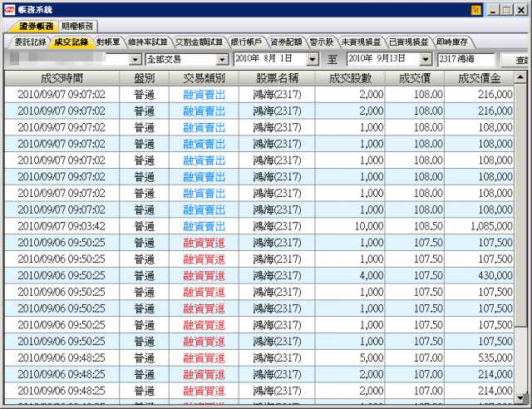Click 普通 in the 1,085,000 row
532x409 pixels.
click(144, 226)
